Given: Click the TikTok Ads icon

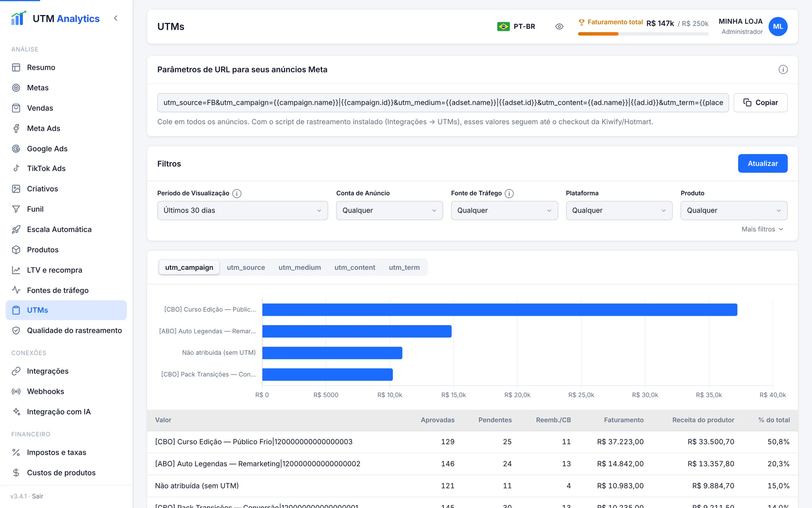Looking at the screenshot, I should click(16, 168).
